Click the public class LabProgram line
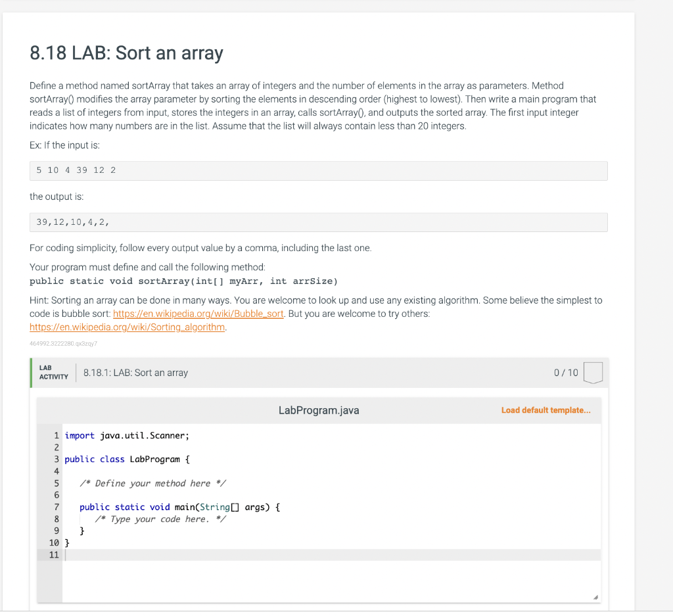 127,460
